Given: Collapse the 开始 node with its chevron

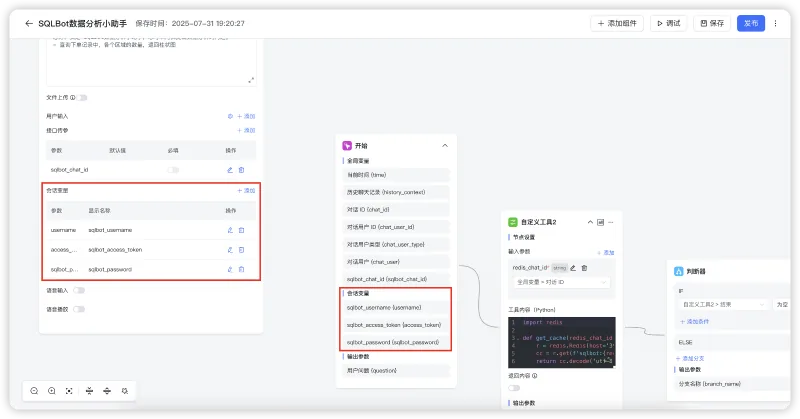Looking at the screenshot, I should pos(445,145).
